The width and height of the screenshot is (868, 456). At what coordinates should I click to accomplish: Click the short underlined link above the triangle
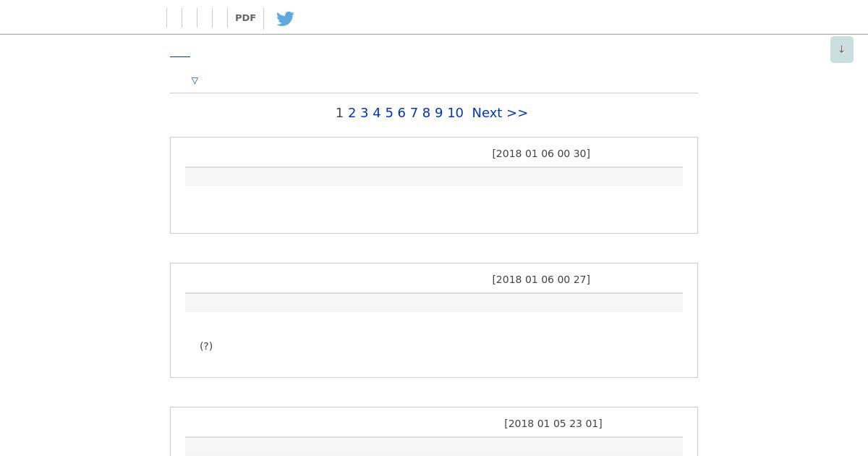180,54
